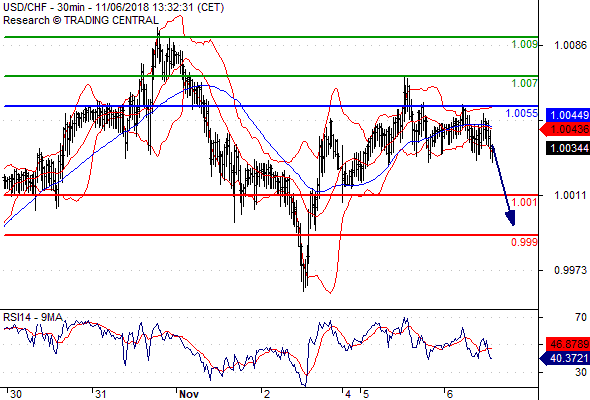Click the 'RSI14 - 9MA' indicator label
The width and height of the screenshot is (590, 400).
click(x=32, y=318)
